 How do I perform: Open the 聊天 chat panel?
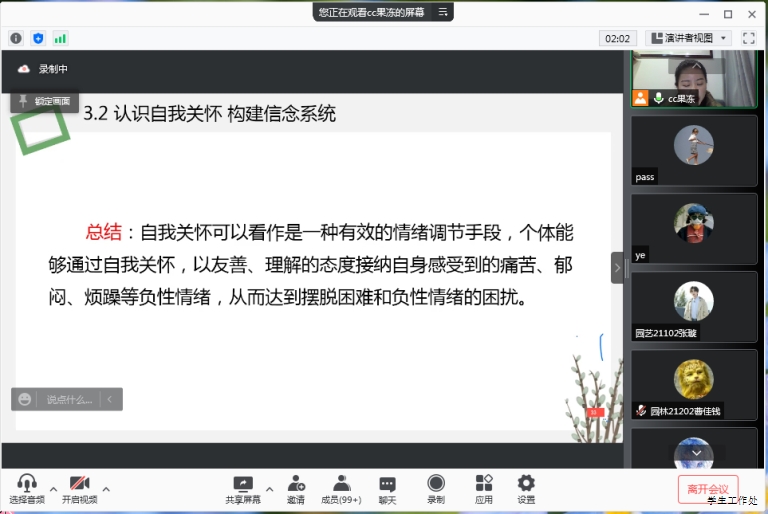(x=387, y=489)
